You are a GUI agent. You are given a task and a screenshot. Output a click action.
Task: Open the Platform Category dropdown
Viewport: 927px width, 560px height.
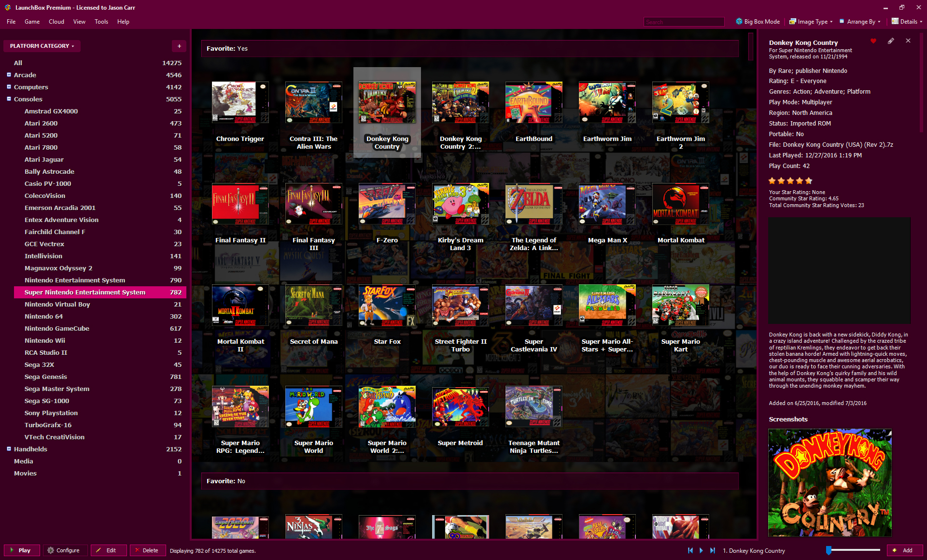coord(42,46)
